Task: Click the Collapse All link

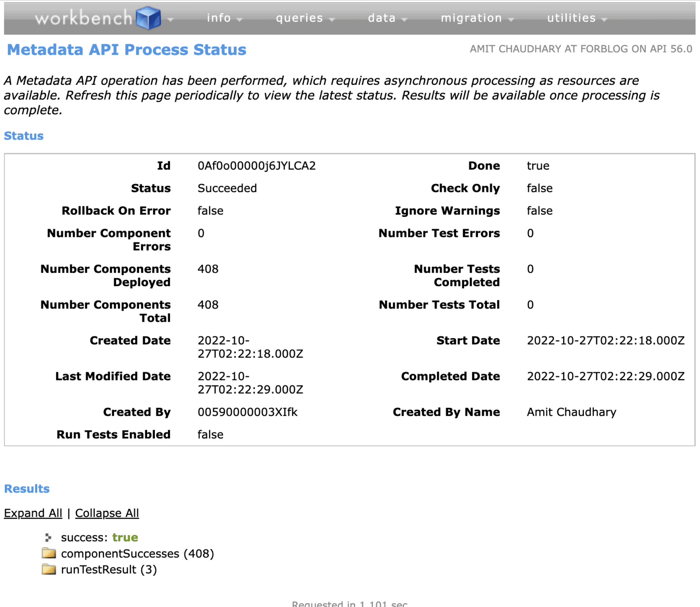Action: (x=107, y=513)
